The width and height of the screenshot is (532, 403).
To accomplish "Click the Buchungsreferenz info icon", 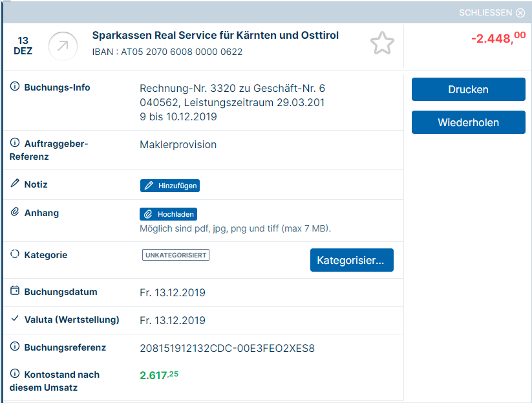I will pos(15,346).
